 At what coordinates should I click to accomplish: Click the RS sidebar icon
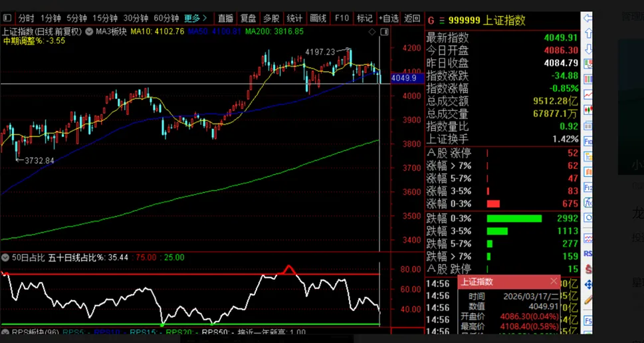point(588,253)
